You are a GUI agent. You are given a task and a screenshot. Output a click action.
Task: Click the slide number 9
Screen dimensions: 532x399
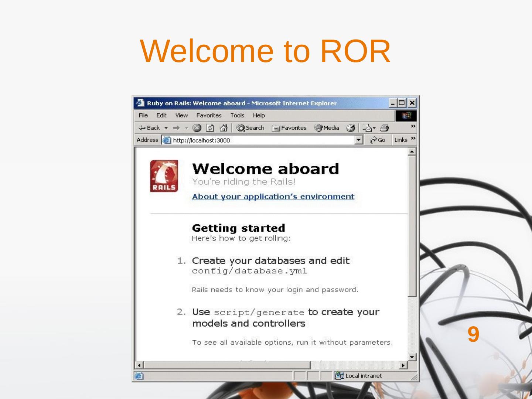[x=473, y=334]
